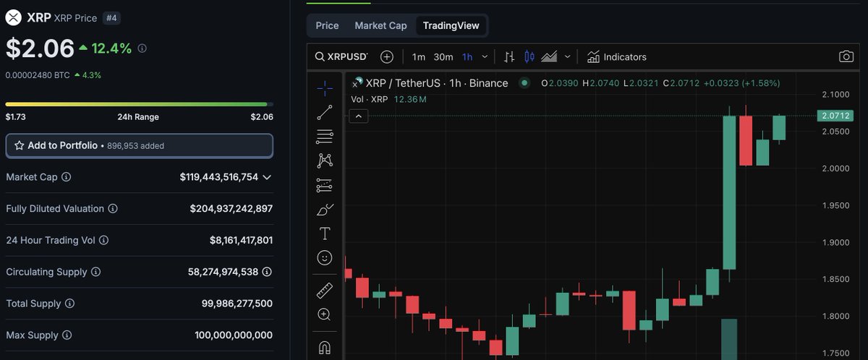Collapse the chart legend with the caret button

click(x=359, y=116)
